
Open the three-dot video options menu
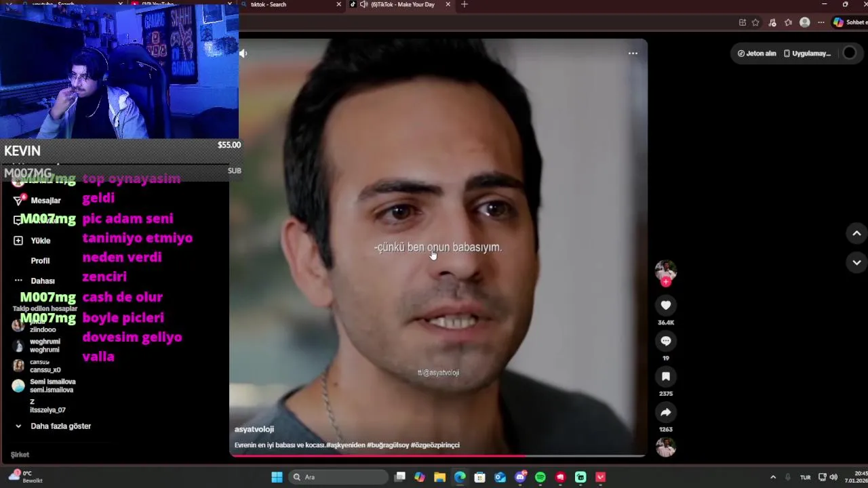[x=633, y=54]
